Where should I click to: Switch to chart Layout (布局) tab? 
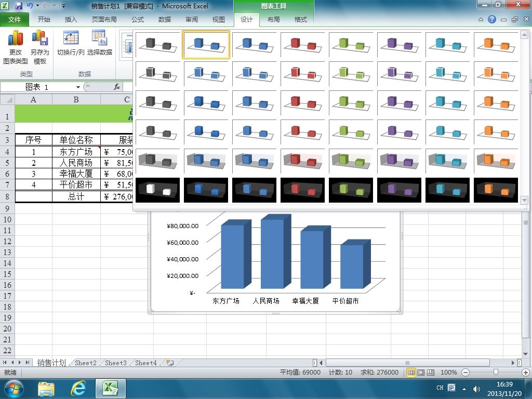coord(273,20)
